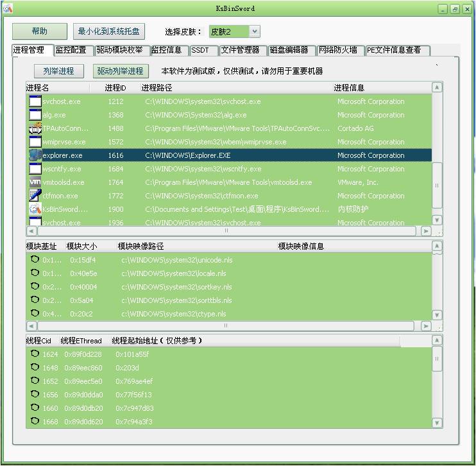This screenshot has height=466, width=476.
Task: Open the 驱动模块枚举 tab
Action: 123,50
